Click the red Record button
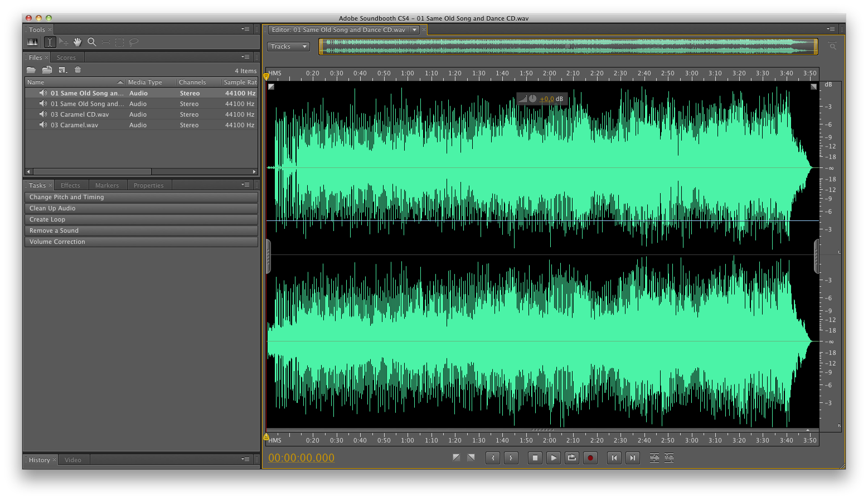Screen dimensions: 868x500 [x=590, y=458]
